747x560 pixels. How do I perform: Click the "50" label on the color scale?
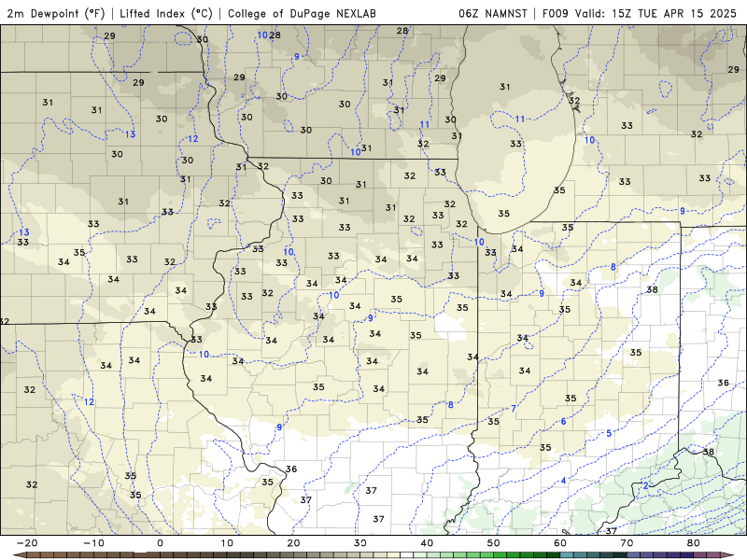point(494,543)
